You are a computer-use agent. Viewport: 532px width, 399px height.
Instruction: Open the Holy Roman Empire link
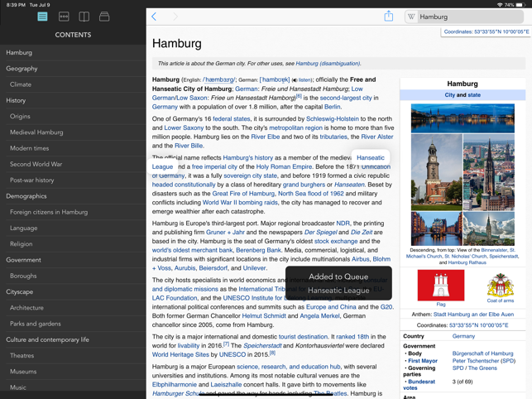[284, 166]
